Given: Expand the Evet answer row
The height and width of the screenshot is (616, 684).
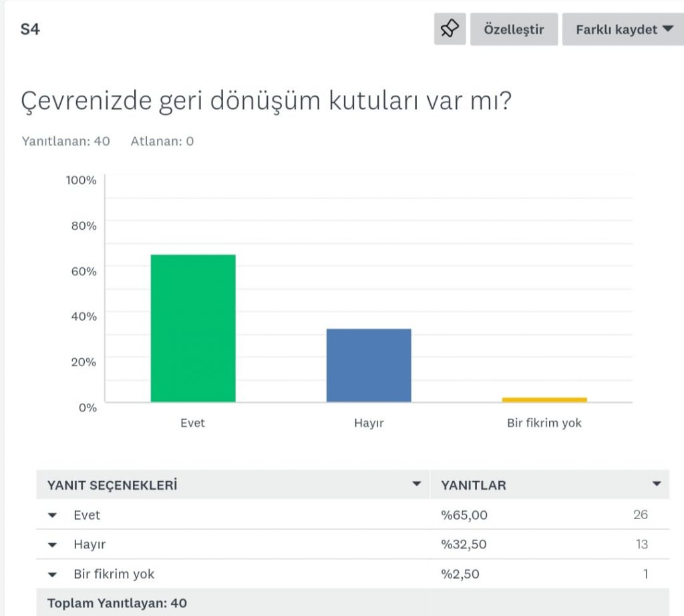Looking at the screenshot, I should point(51,515).
